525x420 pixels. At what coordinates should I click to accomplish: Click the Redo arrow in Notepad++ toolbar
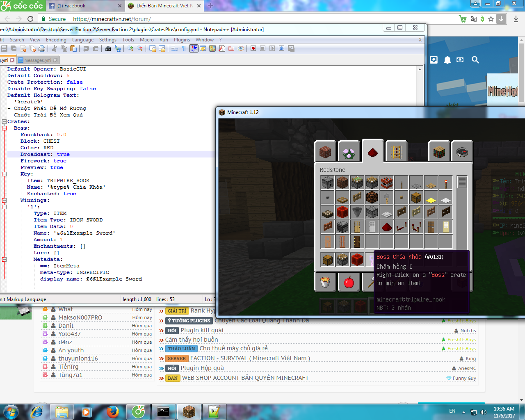tap(96, 48)
